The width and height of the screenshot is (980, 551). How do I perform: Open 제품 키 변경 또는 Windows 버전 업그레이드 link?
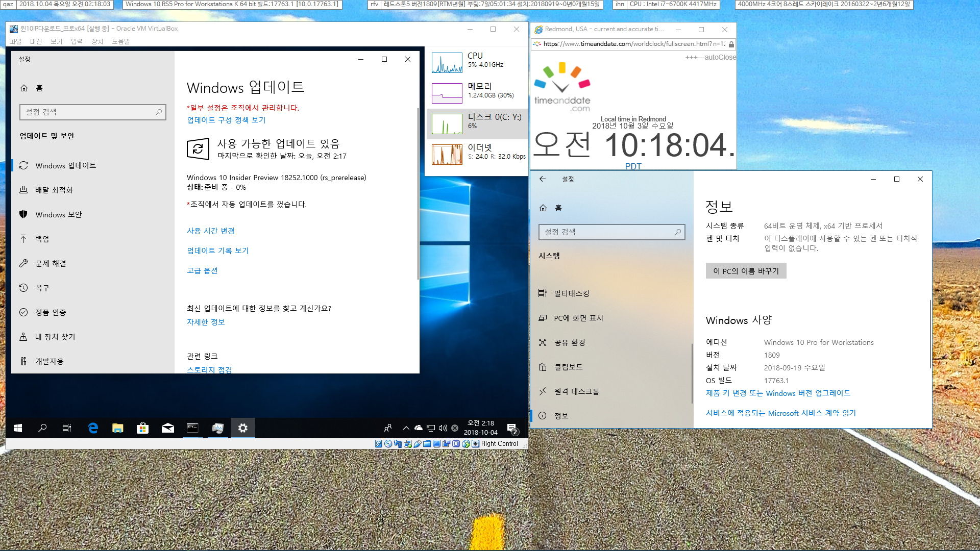coord(778,393)
